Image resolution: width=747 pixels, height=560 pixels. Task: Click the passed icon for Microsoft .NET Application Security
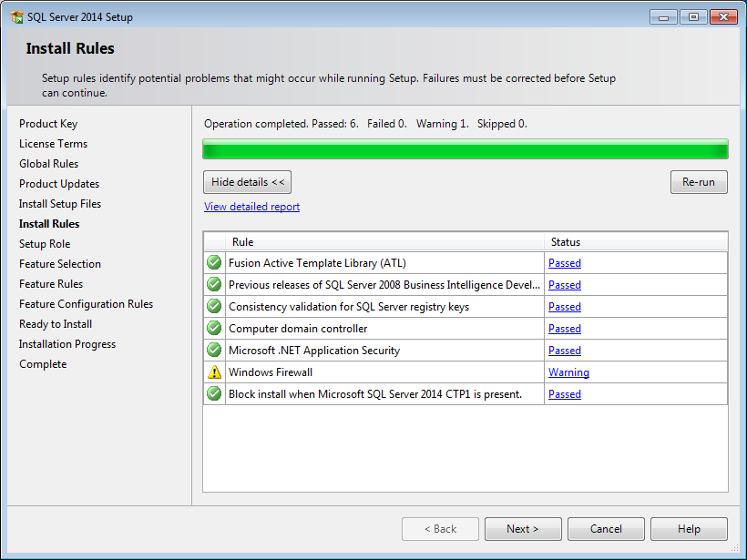[x=213, y=350]
